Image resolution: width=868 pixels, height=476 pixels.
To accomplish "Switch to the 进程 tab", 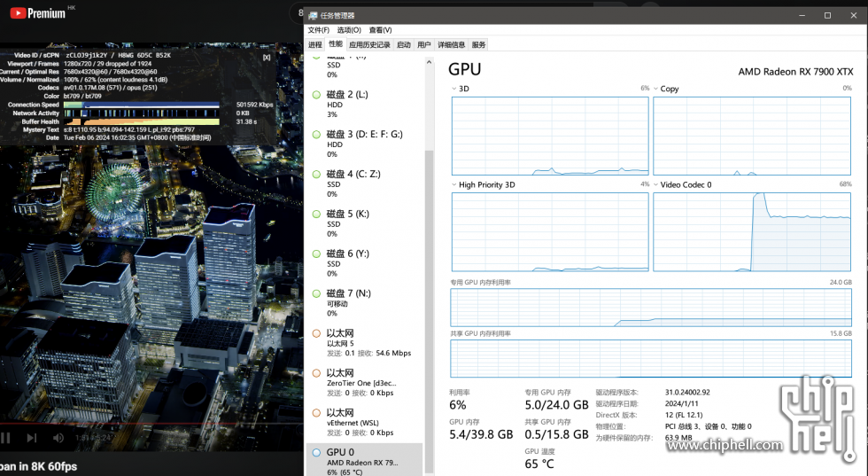I will [315, 45].
